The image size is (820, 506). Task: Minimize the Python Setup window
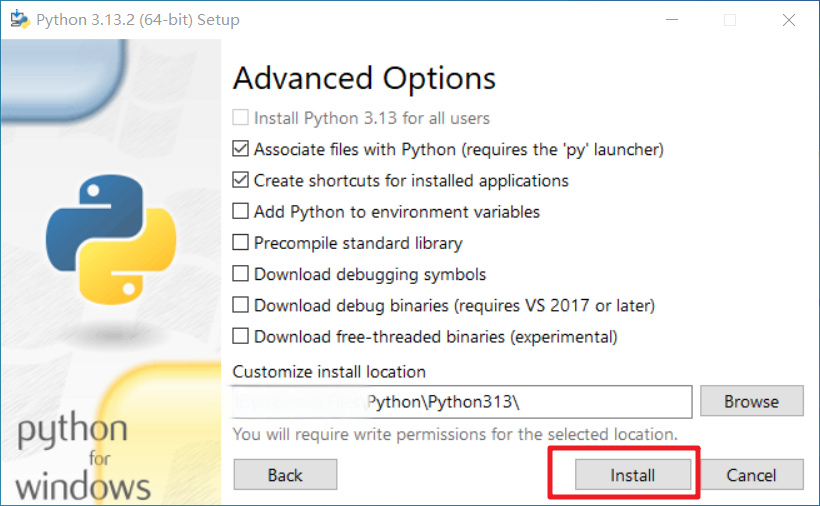coord(672,20)
